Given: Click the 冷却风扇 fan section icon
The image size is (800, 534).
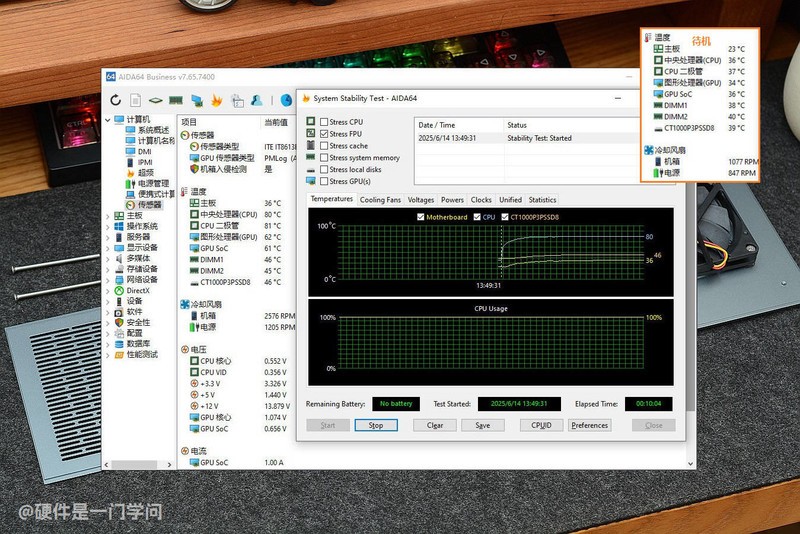Looking at the screenshot, I should pos(185,304).
